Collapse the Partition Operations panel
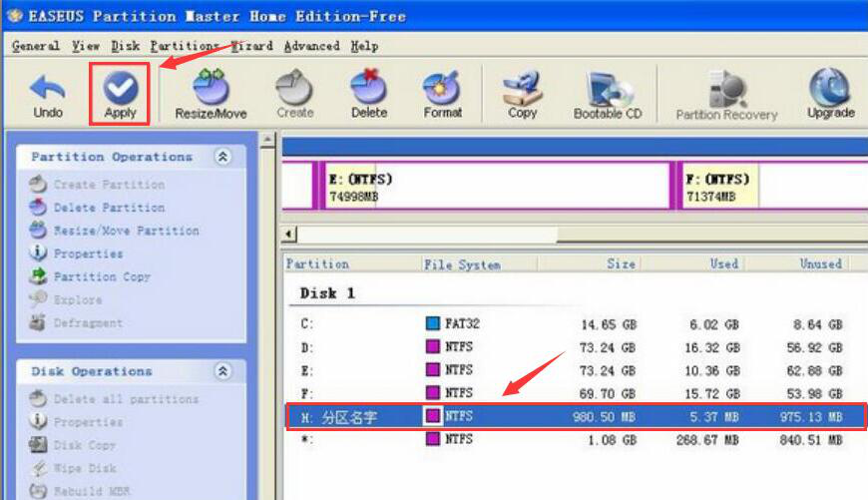The image size is (868, 500). (x=222, y=157)
